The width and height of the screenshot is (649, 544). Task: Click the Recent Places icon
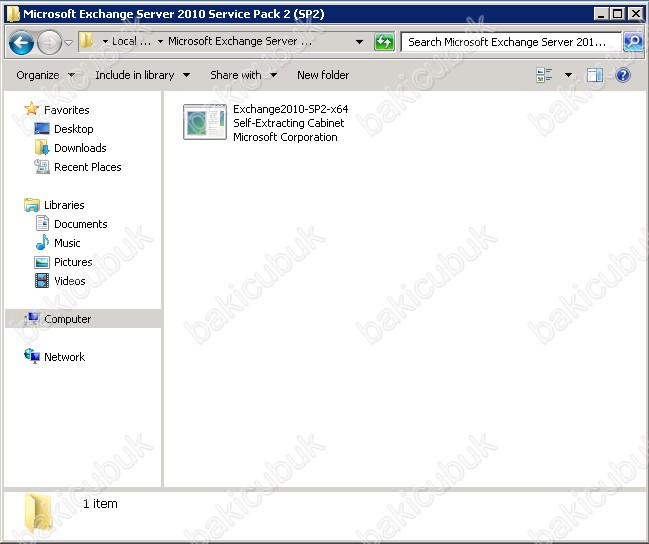tap(42, 166)
